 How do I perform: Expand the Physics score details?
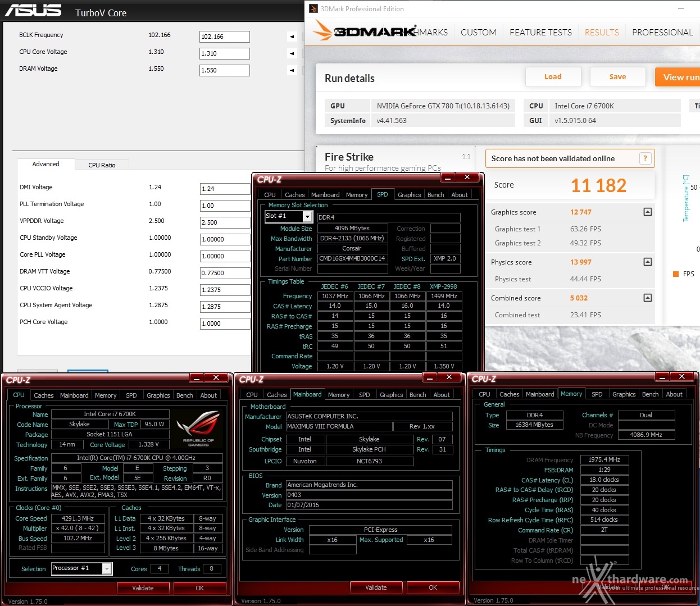click(x=648, y=262)
